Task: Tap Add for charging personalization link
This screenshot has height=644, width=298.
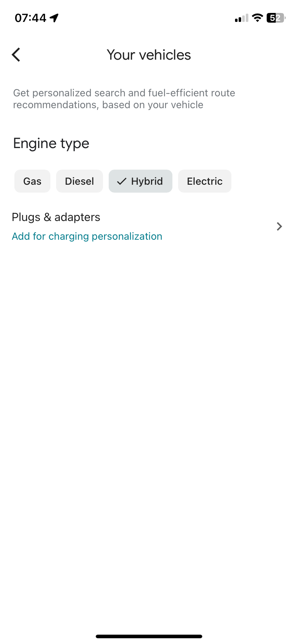Action: tap(87, 236)
